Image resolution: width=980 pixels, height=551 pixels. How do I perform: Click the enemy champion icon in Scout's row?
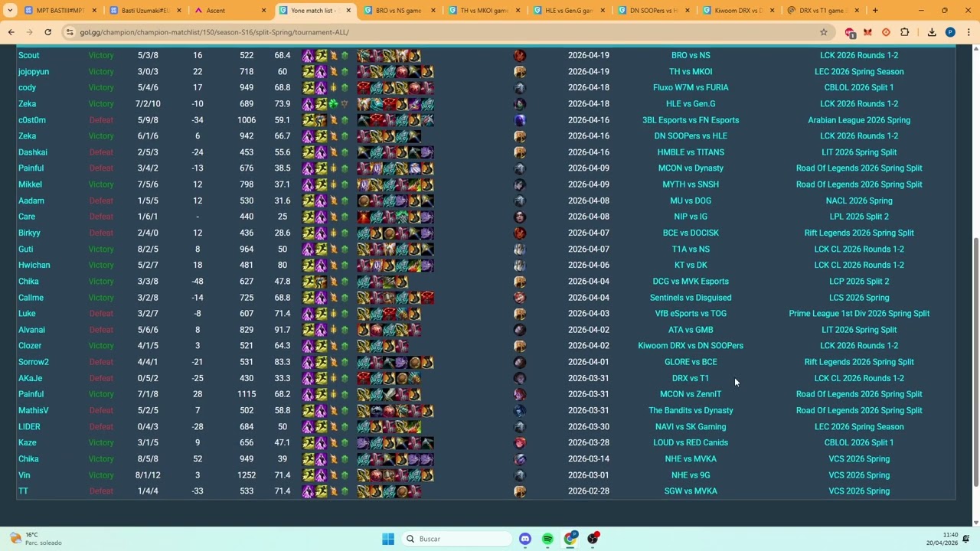[520, 55]
